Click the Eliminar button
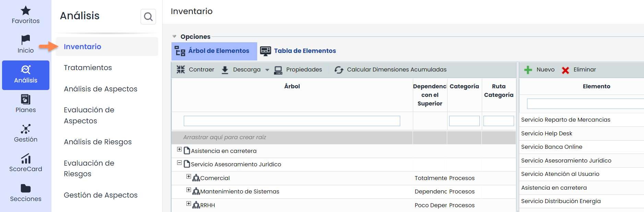The image size is (644, 212). pos(579,70)
